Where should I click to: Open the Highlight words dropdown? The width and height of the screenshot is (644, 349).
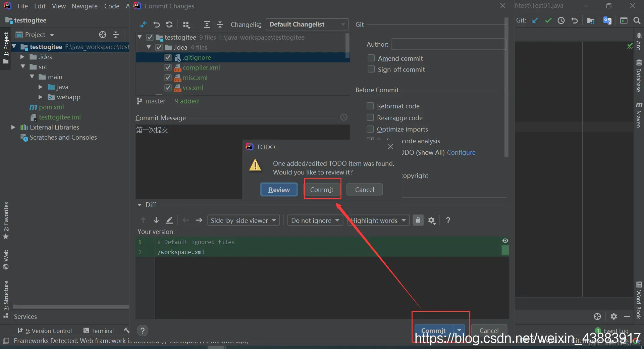click(x=378, y=220)
